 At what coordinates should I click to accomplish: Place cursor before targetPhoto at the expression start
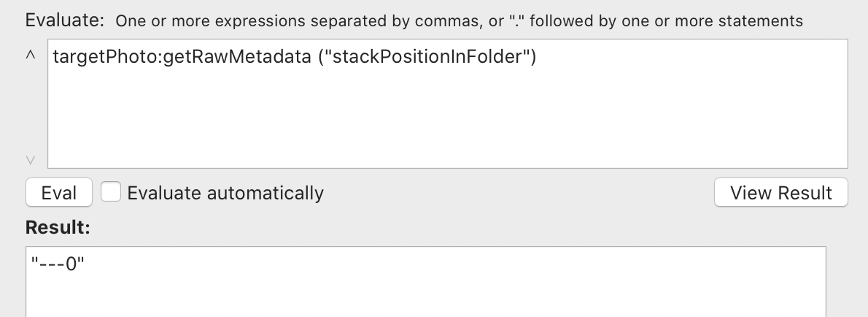click(53, 56)
